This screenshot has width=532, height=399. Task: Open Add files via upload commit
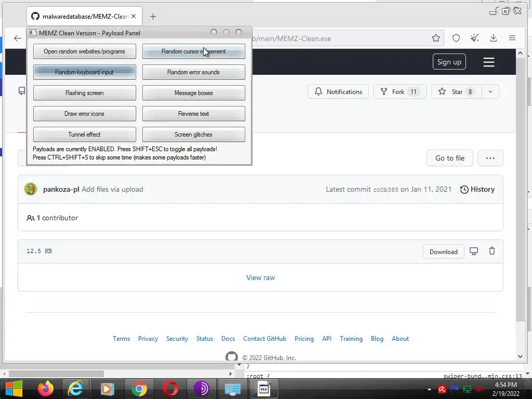112,189
